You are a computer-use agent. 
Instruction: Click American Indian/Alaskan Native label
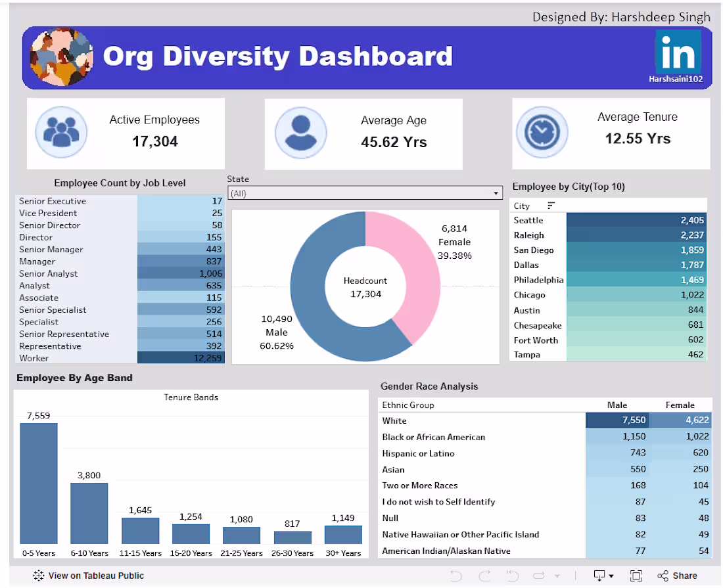pos(446,551)
